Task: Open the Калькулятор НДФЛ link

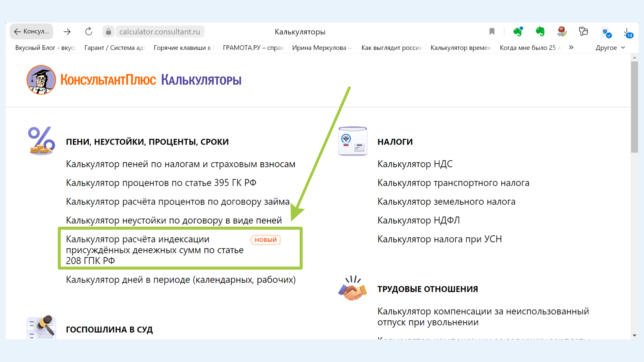Action: click(418, 220)
